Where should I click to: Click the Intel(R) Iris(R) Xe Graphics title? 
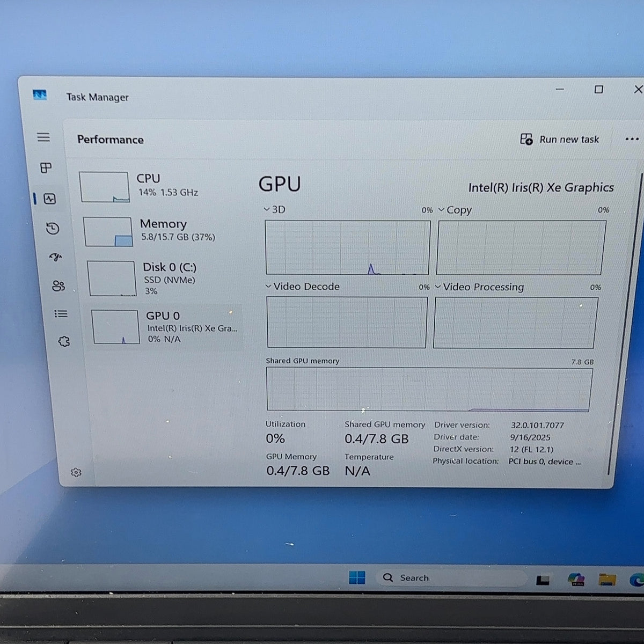point(541,187)
